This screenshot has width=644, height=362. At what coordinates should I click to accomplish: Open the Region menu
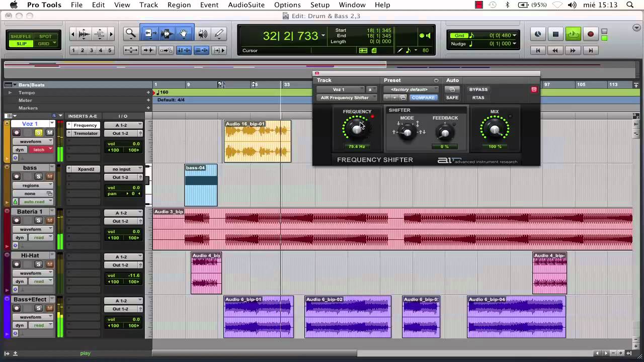pos(179,5)
